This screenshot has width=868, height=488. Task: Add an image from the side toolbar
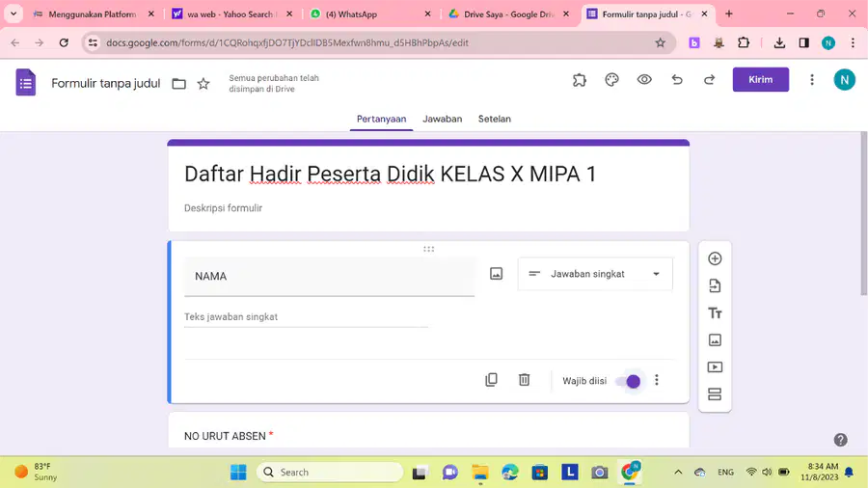tap(715, 339)
